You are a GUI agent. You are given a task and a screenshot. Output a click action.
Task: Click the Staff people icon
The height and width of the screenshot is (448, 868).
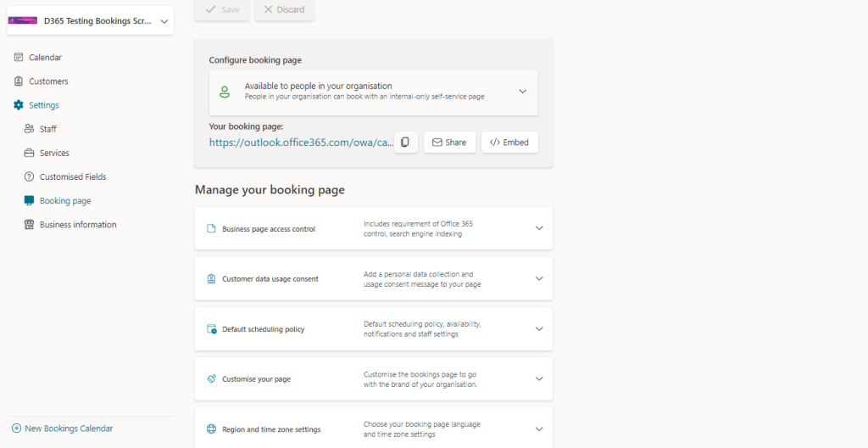29,129
